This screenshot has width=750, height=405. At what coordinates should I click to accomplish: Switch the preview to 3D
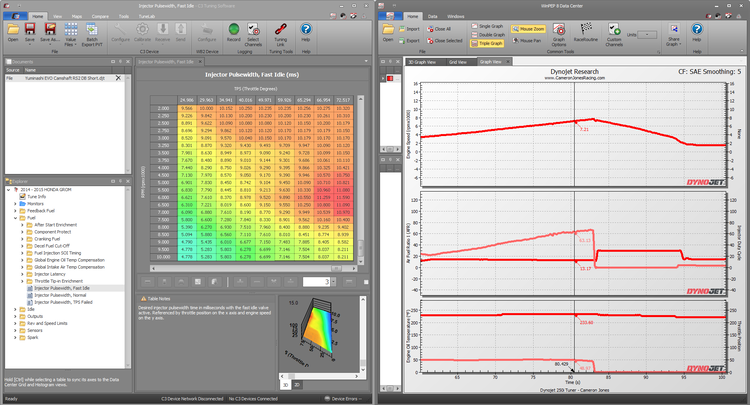click(286, 384)
